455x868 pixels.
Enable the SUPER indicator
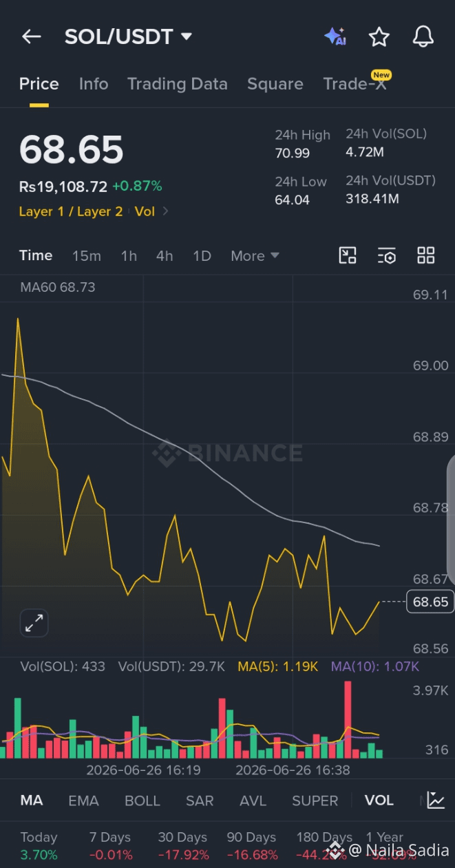point(315,801)
